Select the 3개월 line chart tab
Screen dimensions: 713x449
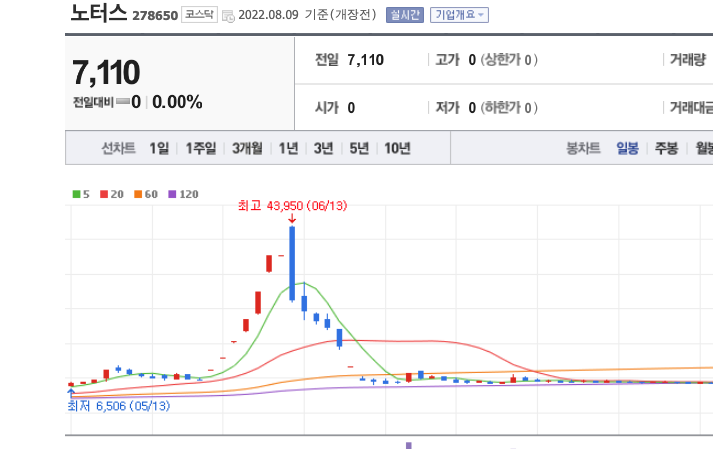(x=247, y=148)
